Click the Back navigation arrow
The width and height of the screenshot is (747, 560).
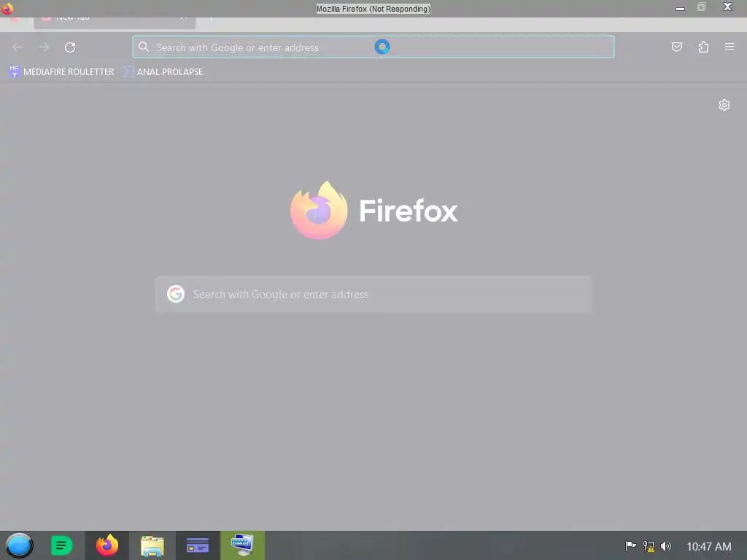pyautogui.click(x=18, y=47)
